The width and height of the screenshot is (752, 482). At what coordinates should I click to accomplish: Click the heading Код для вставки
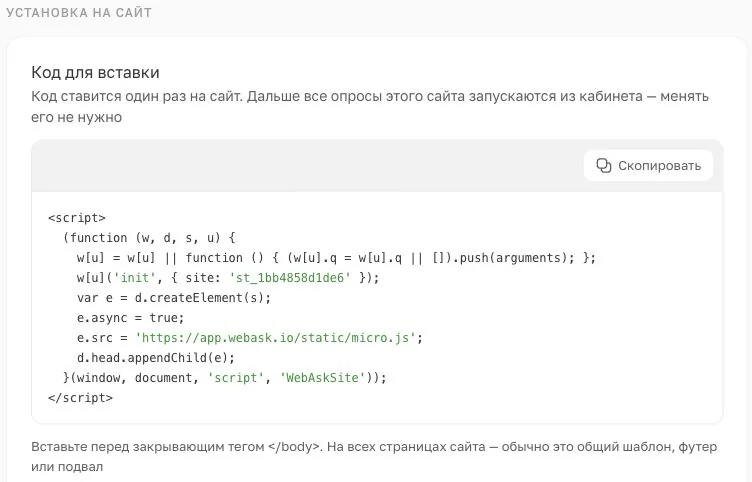click(95, 72)
